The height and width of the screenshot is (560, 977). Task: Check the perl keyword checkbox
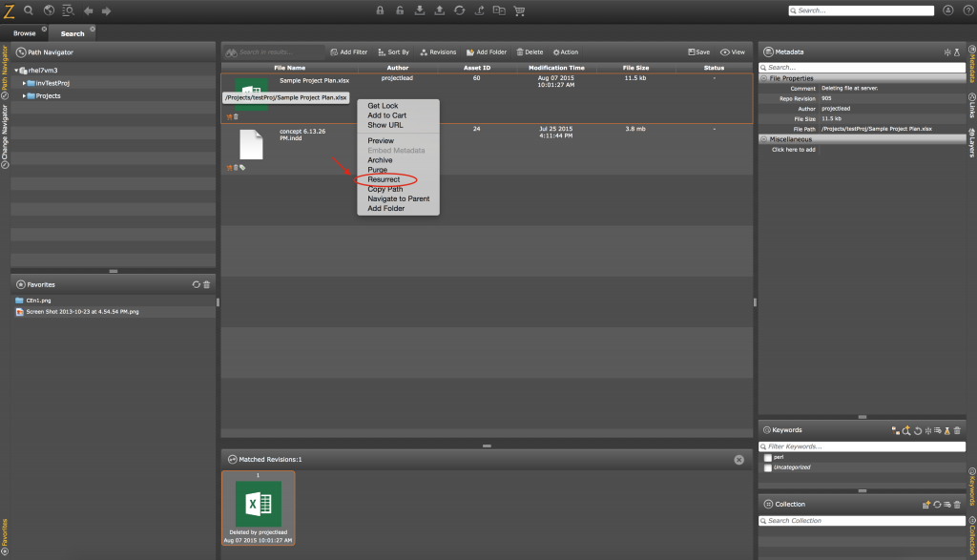[768, 458]
